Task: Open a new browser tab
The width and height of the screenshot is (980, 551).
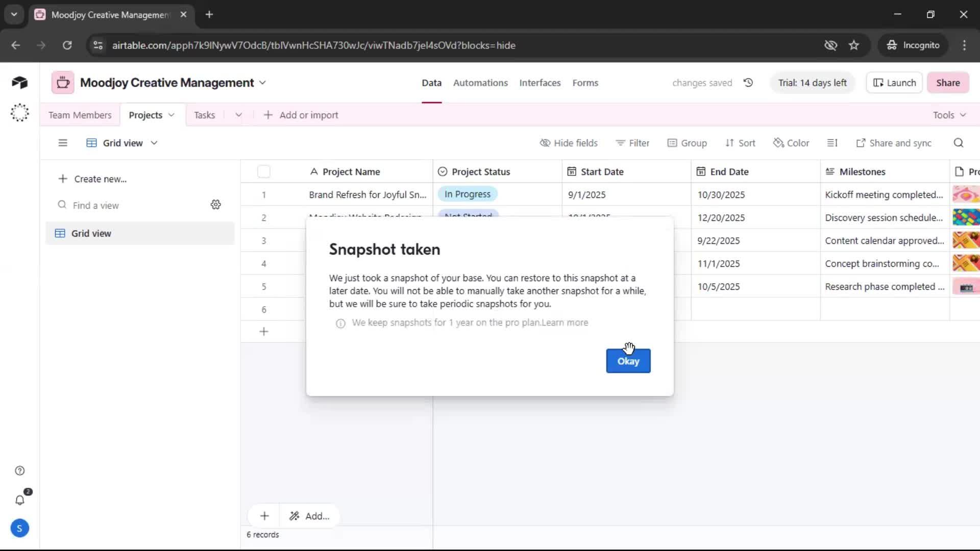Action: point(209,14)
